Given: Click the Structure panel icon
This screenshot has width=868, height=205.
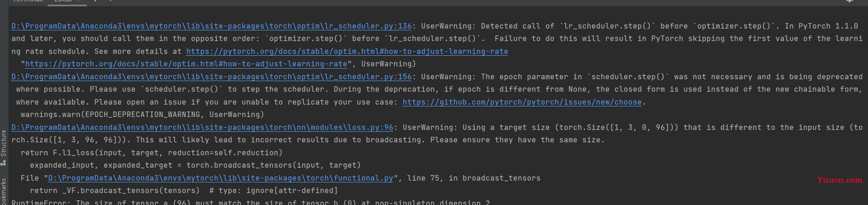Looking at the screenshot, I should point(4,162).
